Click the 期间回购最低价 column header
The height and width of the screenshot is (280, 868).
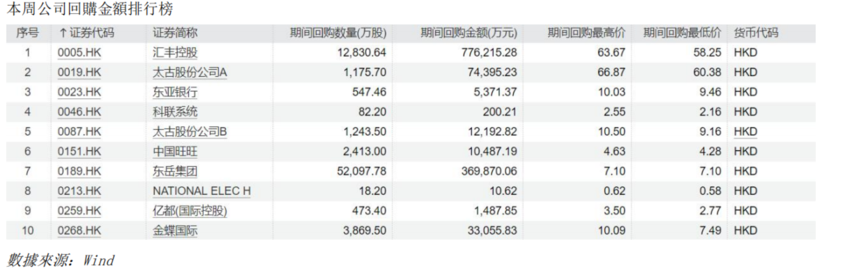682,33
